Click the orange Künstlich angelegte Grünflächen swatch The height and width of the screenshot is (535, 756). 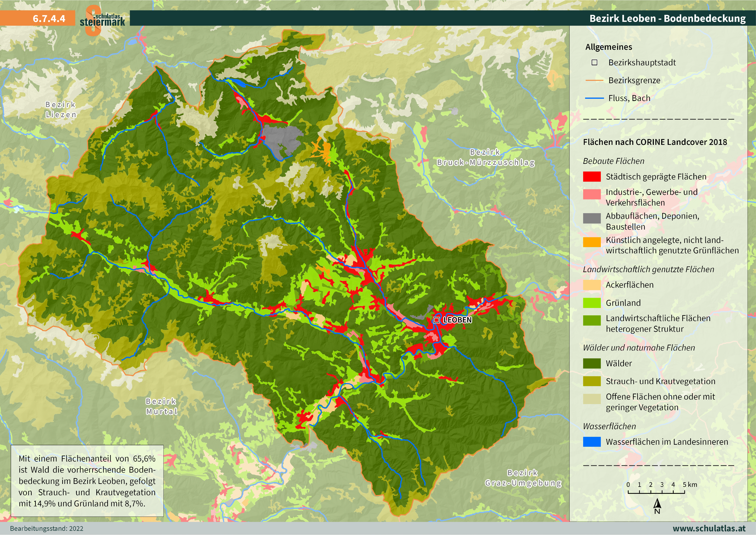(592, 242)
